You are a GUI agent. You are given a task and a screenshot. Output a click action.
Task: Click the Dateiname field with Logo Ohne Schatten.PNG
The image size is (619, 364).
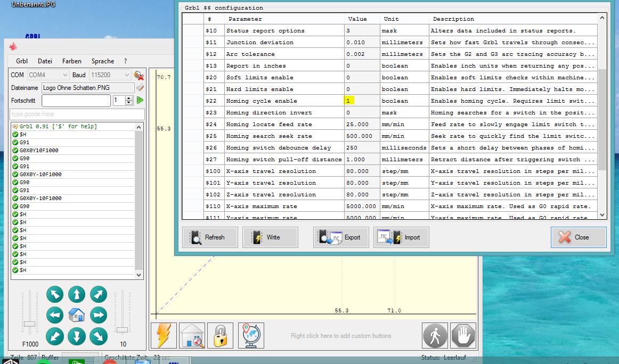click(x=88, y=88)
